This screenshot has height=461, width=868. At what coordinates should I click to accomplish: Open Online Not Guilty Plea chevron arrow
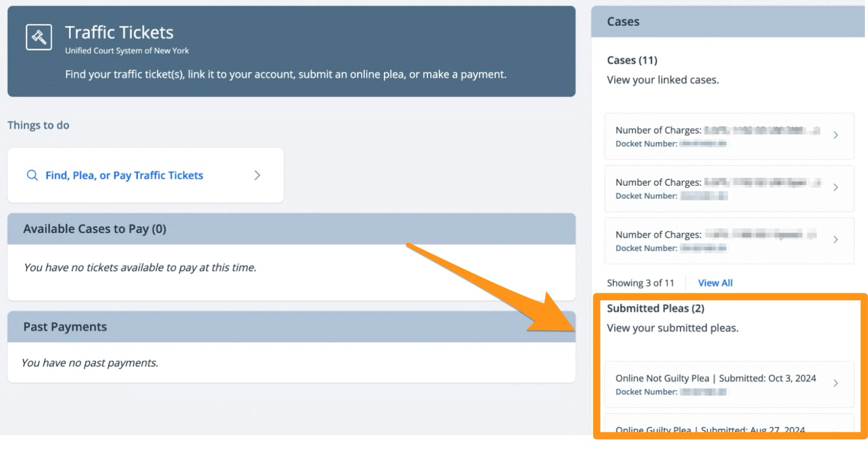click(x=835, y=383)
